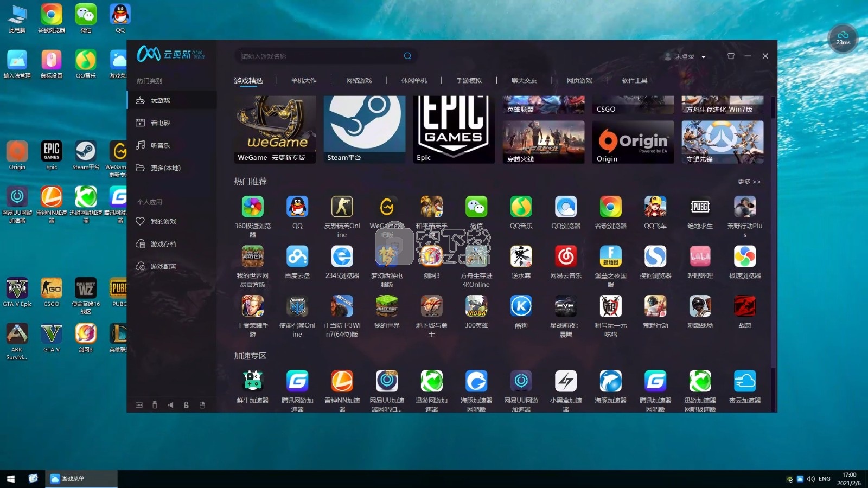Open 游戏配置 in the sidebar
This screenshot has height=488, width=868.
[x=172, y=266]
